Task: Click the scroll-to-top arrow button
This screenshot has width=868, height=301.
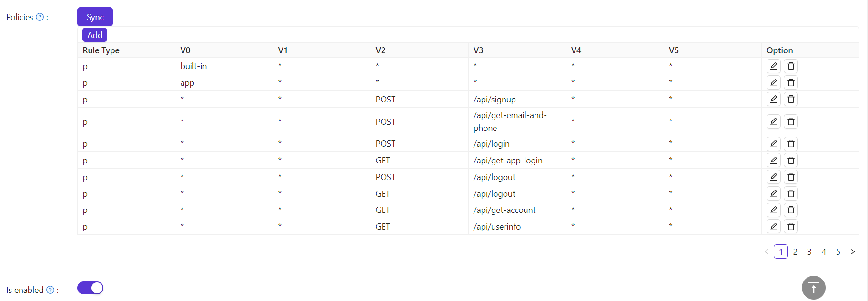Action: [813, 288]
